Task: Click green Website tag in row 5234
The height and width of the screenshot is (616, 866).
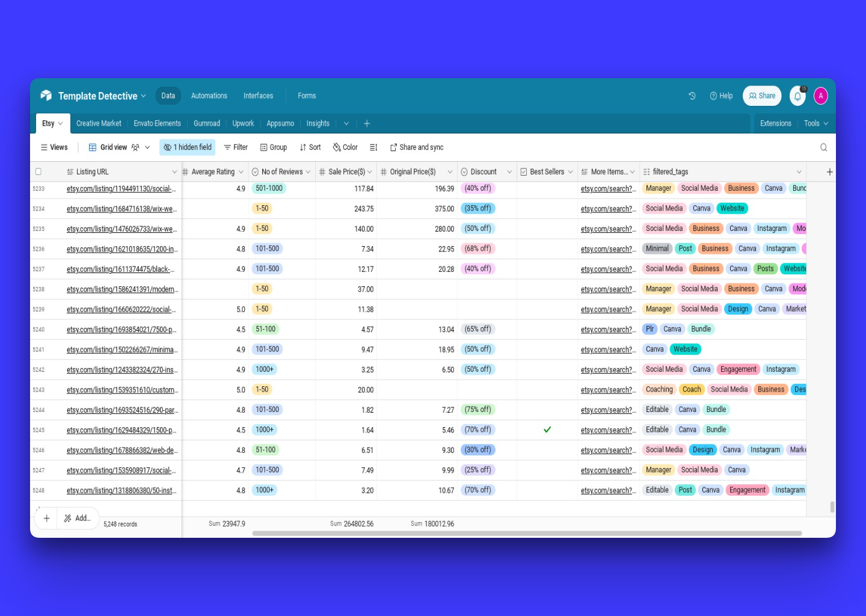Action: pyautogui.click(x=732, y=208)
